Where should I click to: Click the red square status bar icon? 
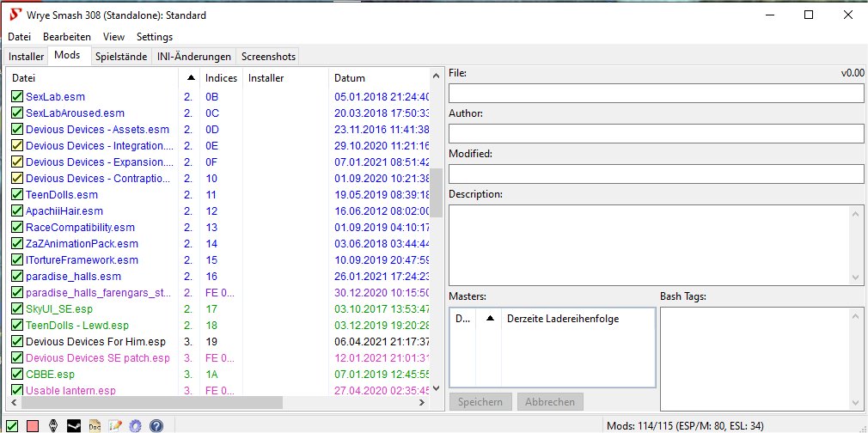point(33,426)
